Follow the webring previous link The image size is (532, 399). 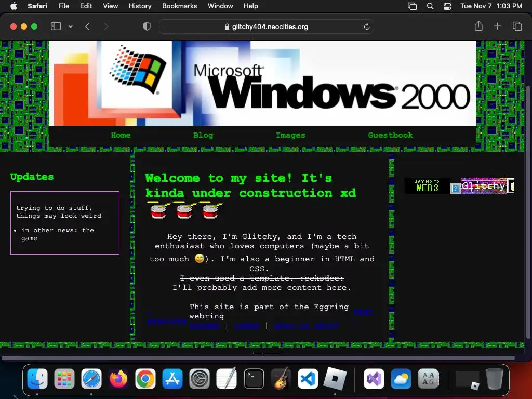click(x=167, y=321)
